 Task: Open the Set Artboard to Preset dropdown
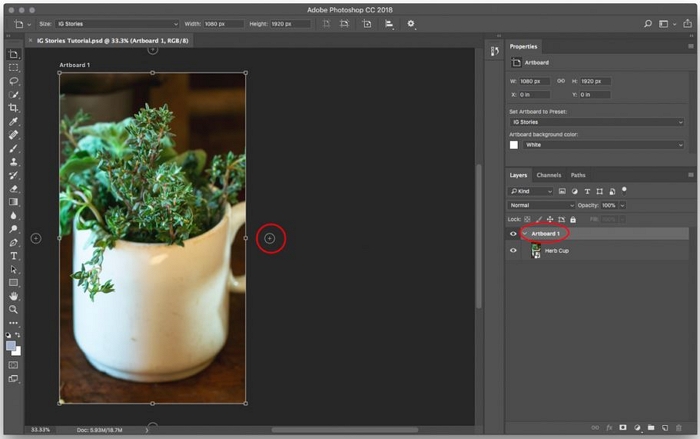tap(596, 122)
